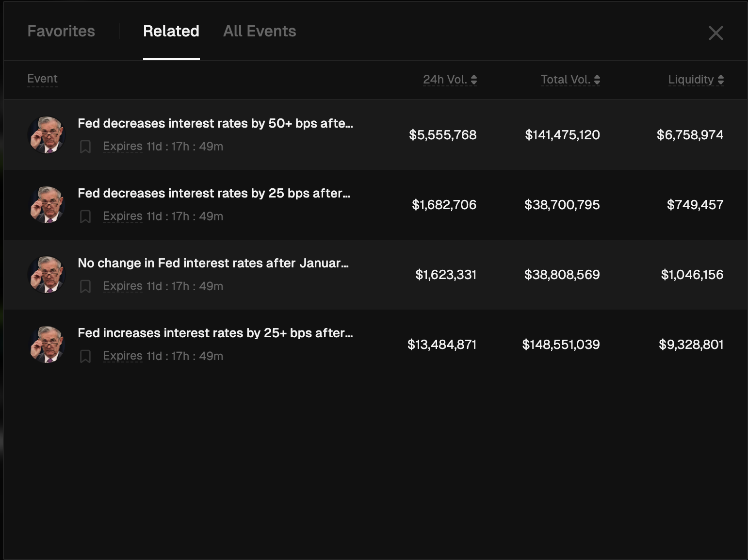Click Powell avatar for 50+ bps decrease event
Image resolution: width=748 pixels, height=560 pixels.
pyautogui.click(x=47, y=135)
